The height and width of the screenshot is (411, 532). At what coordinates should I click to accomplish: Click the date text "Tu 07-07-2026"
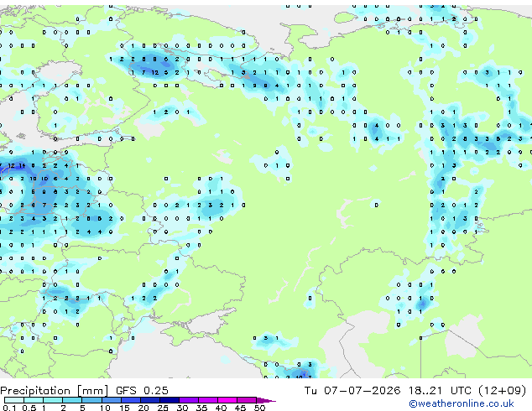click(x=352, y=391)
